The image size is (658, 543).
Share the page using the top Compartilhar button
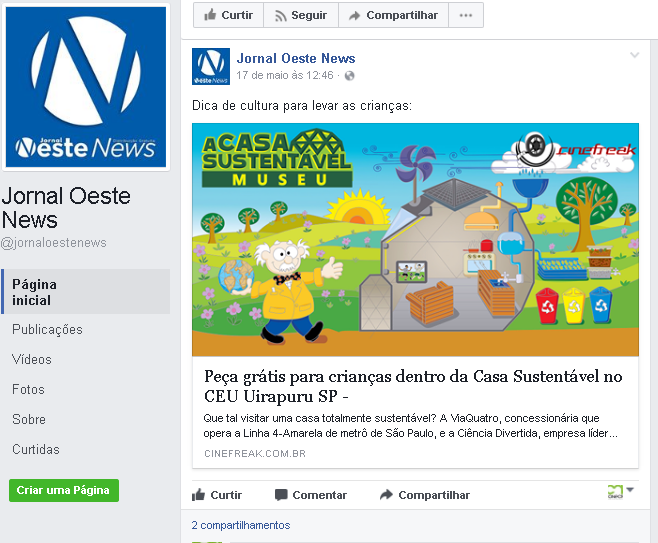[x=394, y=15]
